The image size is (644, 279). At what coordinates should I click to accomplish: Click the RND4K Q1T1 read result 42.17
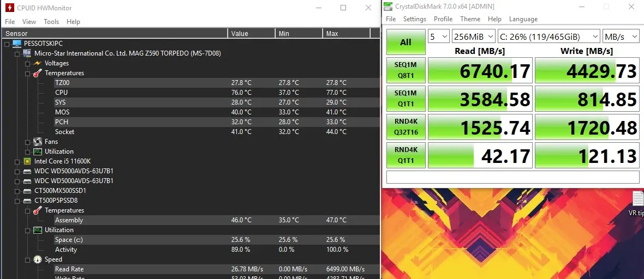click(x=480, y=155)
